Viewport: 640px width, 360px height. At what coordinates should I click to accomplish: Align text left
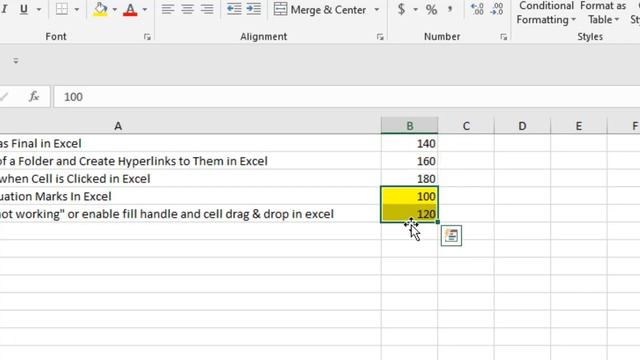coord(167,9)
